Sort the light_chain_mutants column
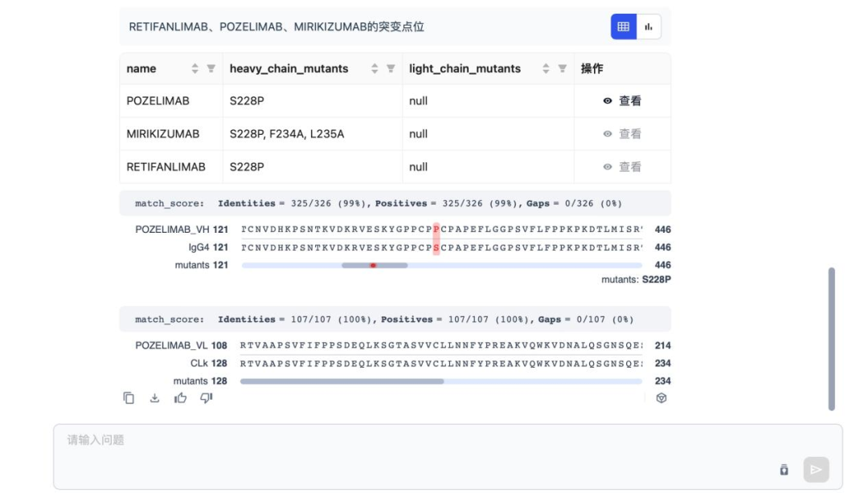Image resolution: width=868 pixels, height=493 pixels. tap(546, 68)
